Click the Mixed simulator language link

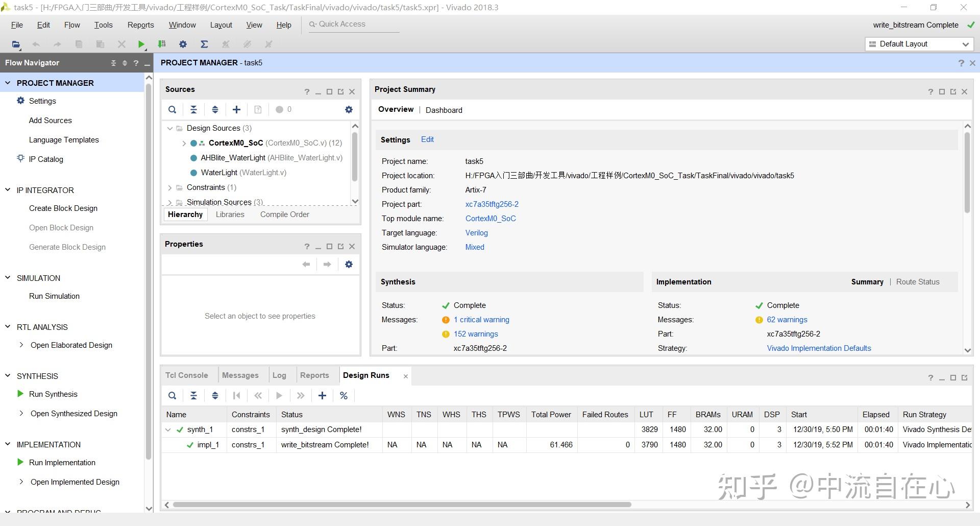coord(474,247)
